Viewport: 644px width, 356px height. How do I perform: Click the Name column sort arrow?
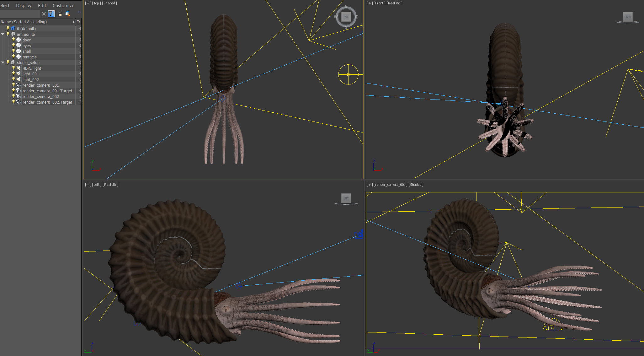pos(73,22)
